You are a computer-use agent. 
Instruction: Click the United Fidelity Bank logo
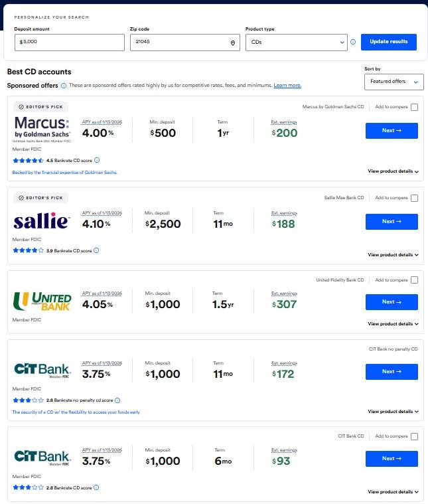(42, 302)
